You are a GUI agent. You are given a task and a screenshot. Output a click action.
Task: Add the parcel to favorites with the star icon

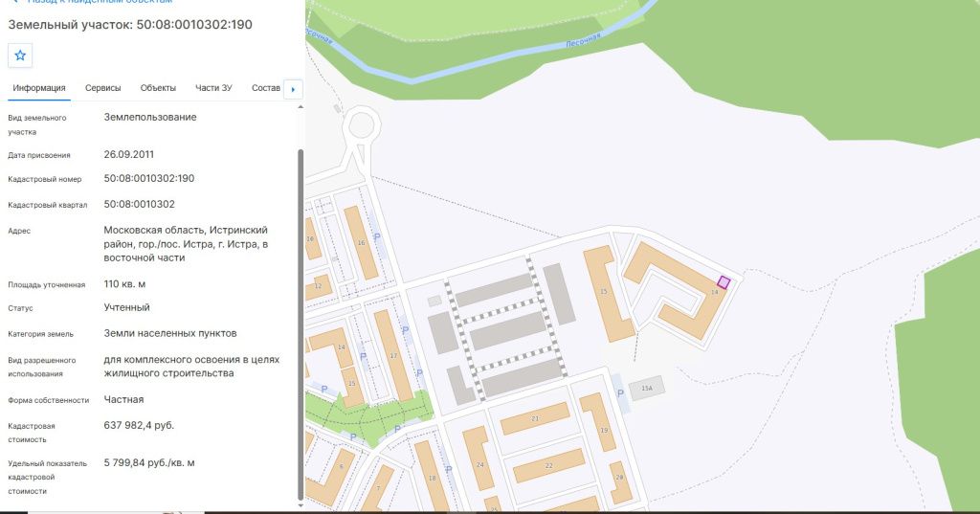point(20,56)
